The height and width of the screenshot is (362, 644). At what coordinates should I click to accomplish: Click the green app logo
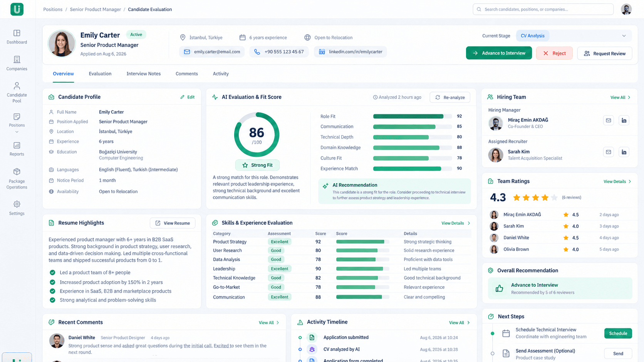(x=17, y=9)
